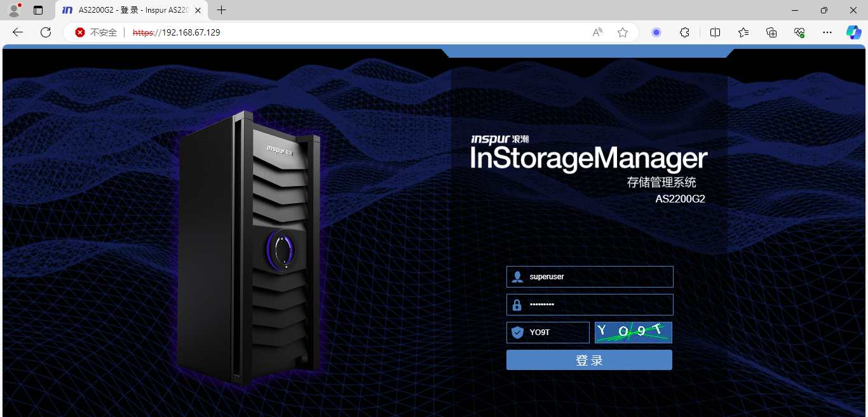Refresh the current page
The image size is (868, 417).
click(46, 32)
